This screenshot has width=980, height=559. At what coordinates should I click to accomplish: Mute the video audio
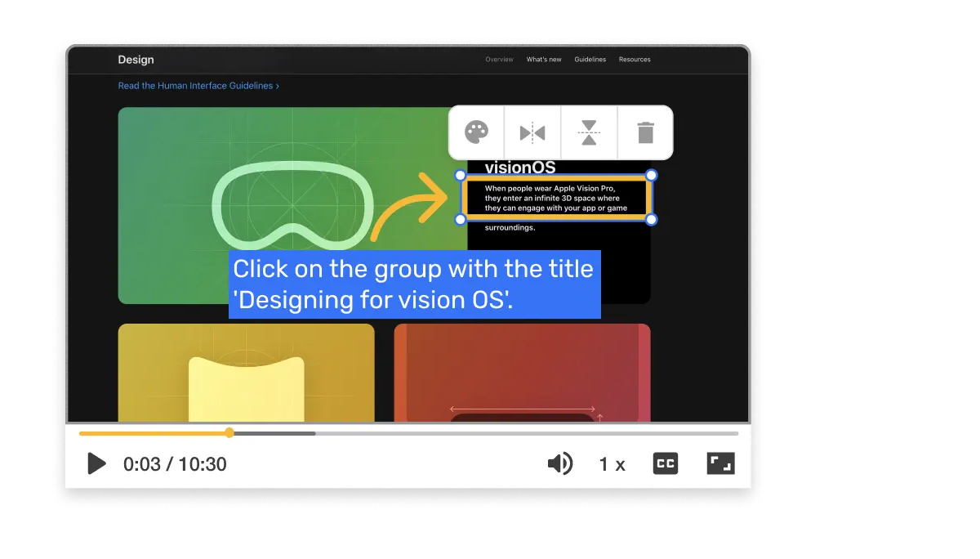[559, 463]
